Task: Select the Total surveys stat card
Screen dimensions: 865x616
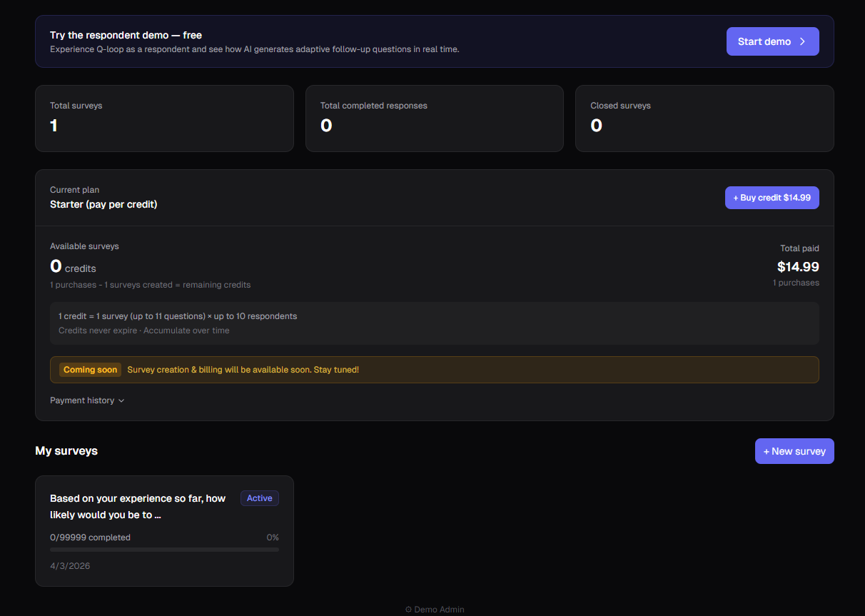Action: [x=164, y=118]
